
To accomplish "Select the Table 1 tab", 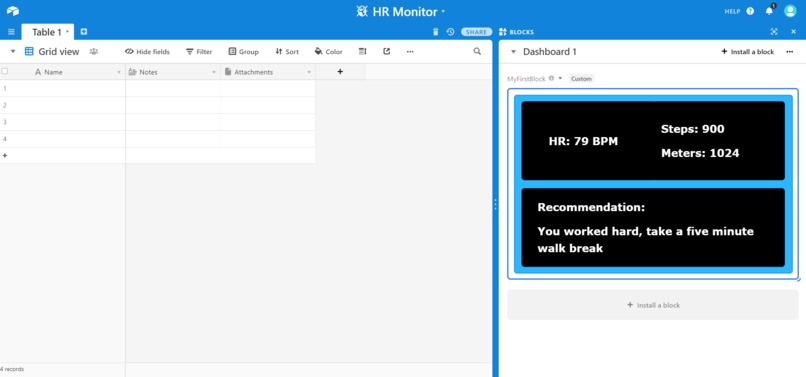I will pos(47,32).
